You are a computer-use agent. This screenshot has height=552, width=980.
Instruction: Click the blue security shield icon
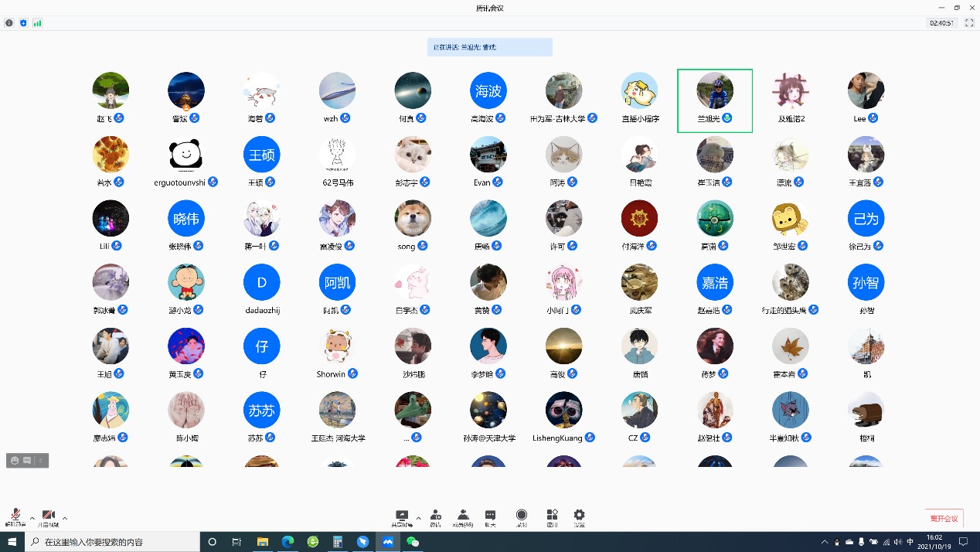(x=23, y=23)
